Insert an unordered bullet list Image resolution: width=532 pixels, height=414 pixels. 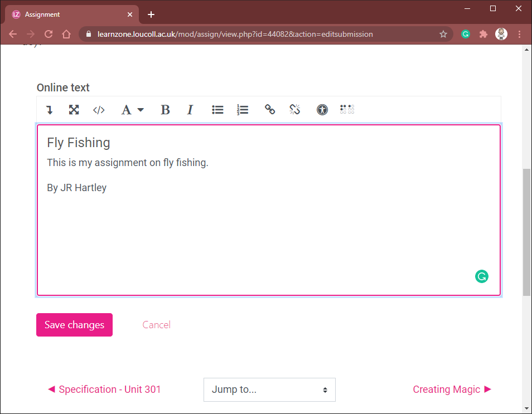217,110
